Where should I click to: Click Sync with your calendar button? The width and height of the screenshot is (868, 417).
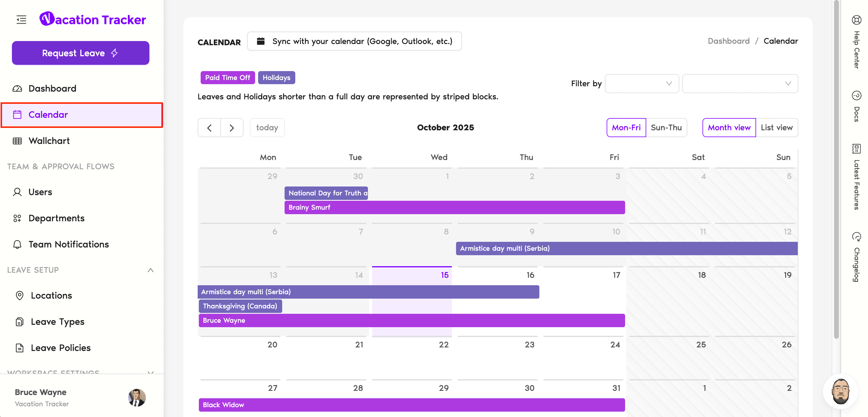pyautogui.click(x=354, y=41)
